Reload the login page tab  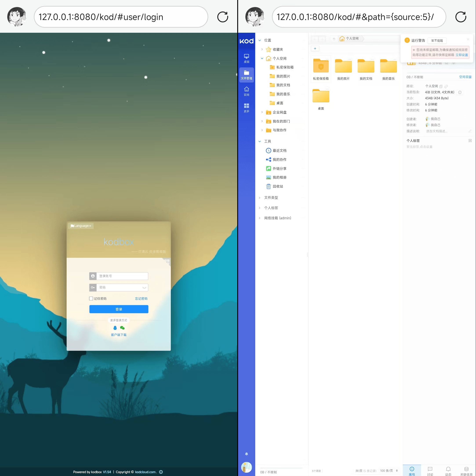click(x=223, y=17)
